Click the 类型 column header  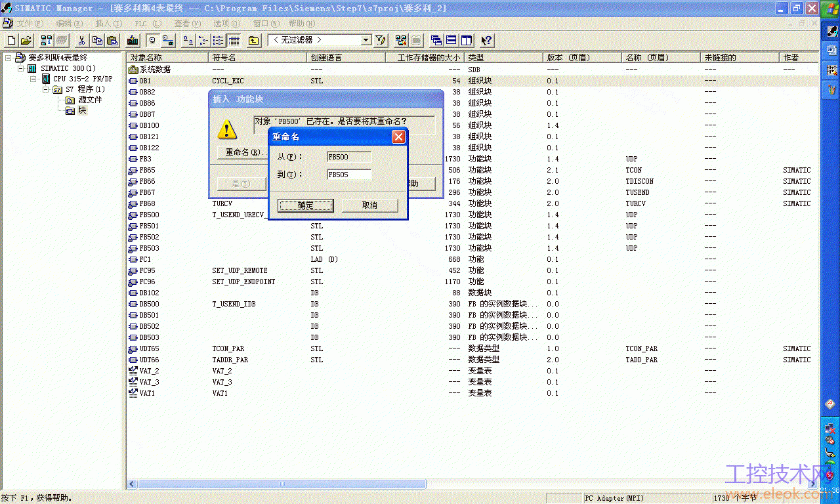504,58
